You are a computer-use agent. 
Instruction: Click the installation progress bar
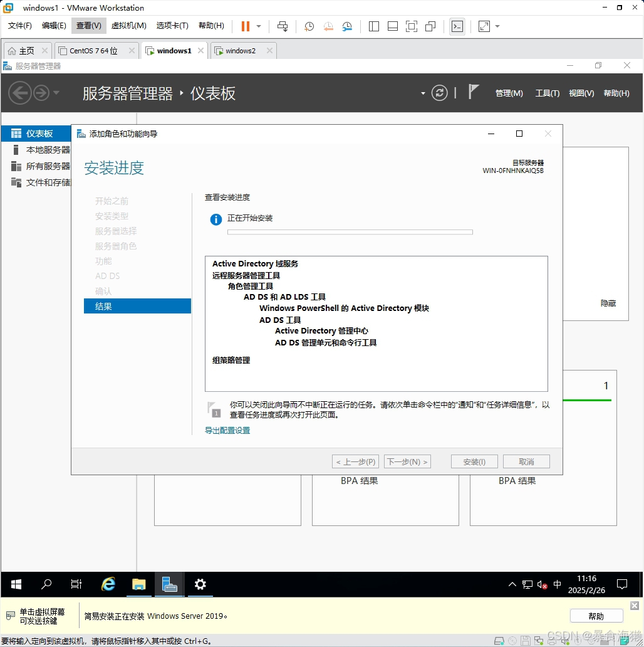[350, 233]
